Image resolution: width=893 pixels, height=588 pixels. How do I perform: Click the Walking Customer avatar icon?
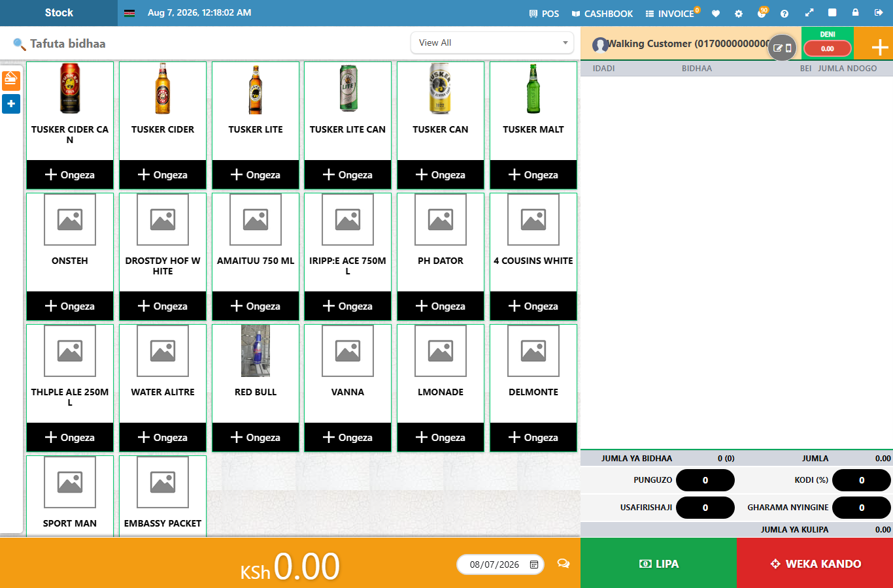600,44
